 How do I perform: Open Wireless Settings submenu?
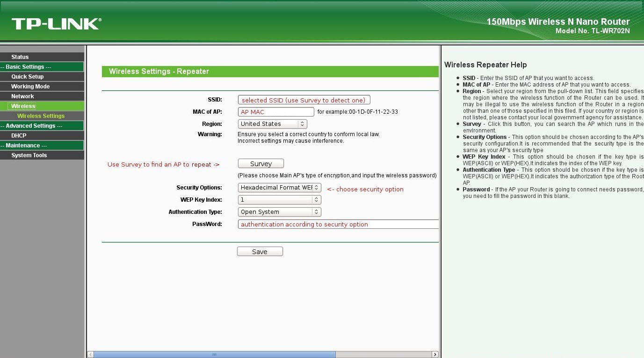[42, 116]
